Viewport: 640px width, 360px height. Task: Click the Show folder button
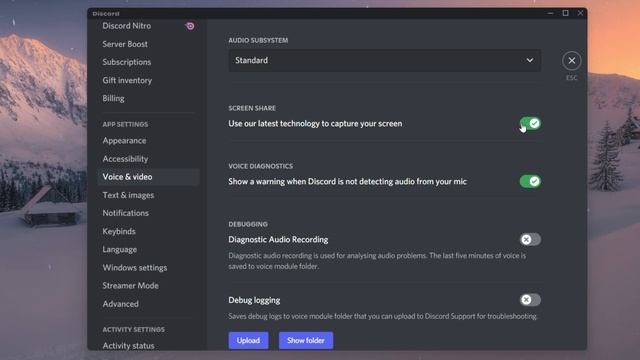point(306,340)
